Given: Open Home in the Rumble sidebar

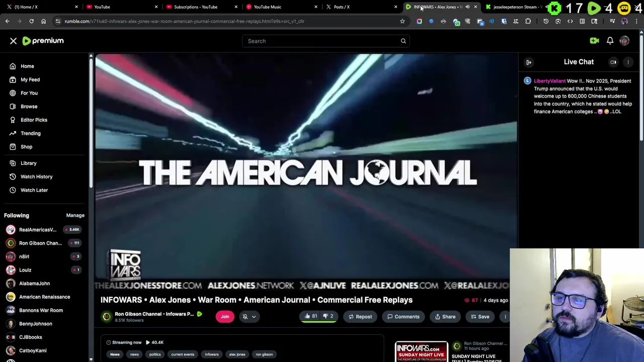Looking at the screenshot, I should pos(27,66).
